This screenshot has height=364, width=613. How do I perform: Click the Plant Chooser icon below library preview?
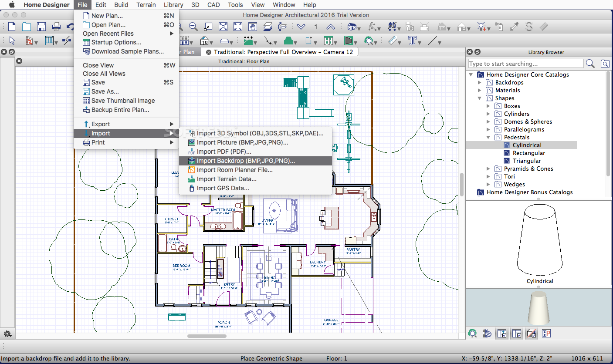[472, 334]
